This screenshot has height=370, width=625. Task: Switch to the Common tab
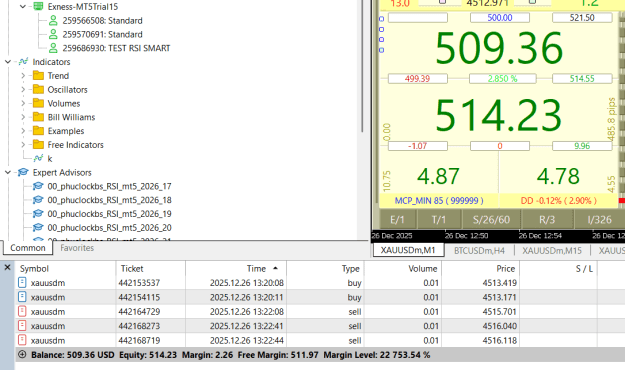click(28, 248)
